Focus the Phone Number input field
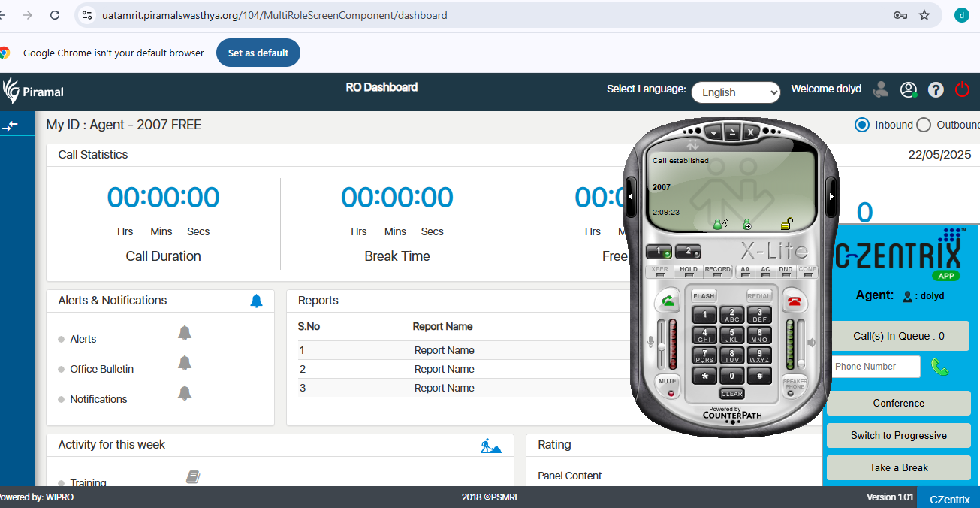The image size is (980, 508). 876,367
